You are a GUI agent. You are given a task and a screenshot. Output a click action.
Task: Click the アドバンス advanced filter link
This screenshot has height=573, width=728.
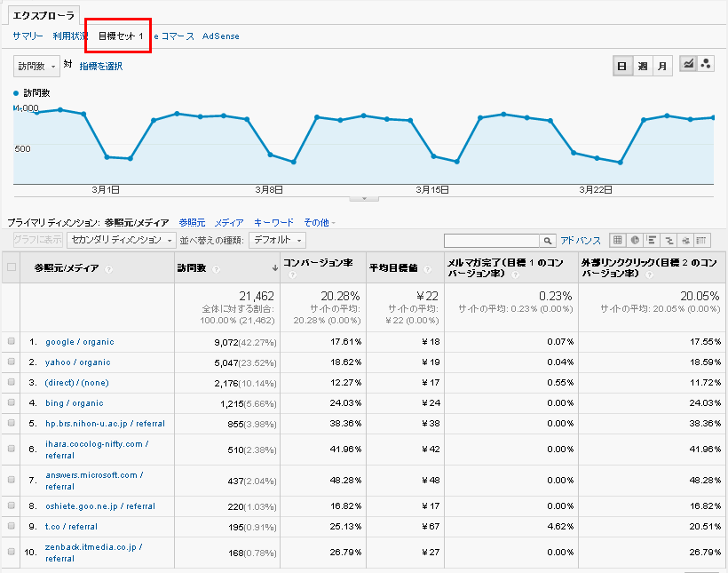[582, 241]
